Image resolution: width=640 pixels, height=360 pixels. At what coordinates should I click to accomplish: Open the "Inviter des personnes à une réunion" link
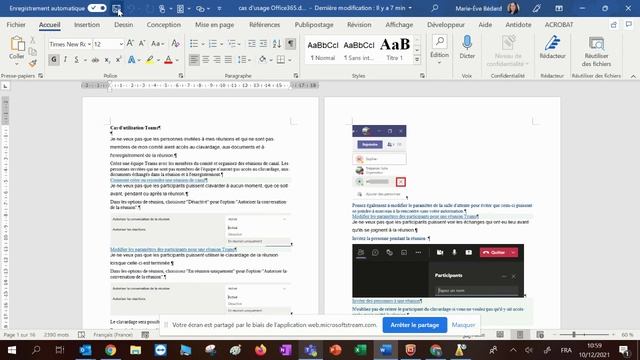[387, 301]
